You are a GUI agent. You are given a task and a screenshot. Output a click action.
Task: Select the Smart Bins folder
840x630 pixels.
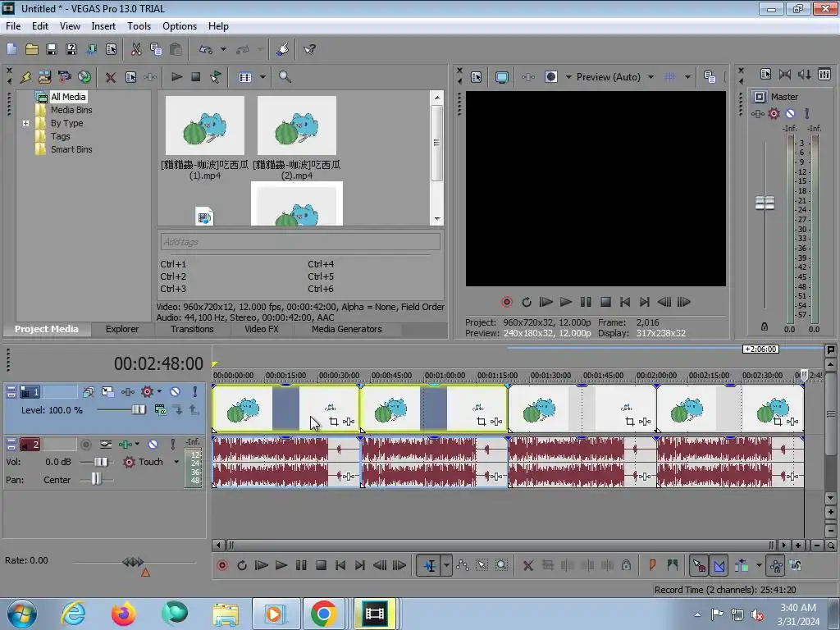pyautogui.click(x=71, y=149)
